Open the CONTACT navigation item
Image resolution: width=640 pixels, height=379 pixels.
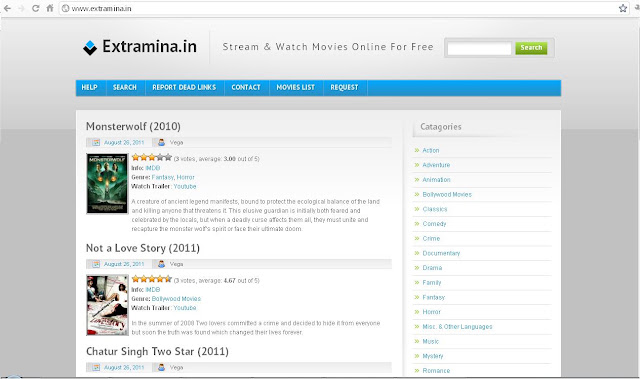(x=246, y=87)
